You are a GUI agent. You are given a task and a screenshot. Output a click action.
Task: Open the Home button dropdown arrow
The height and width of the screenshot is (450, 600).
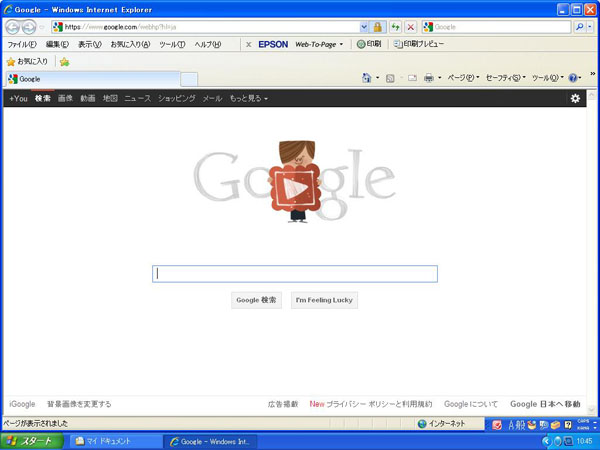(x=377, y=78)
